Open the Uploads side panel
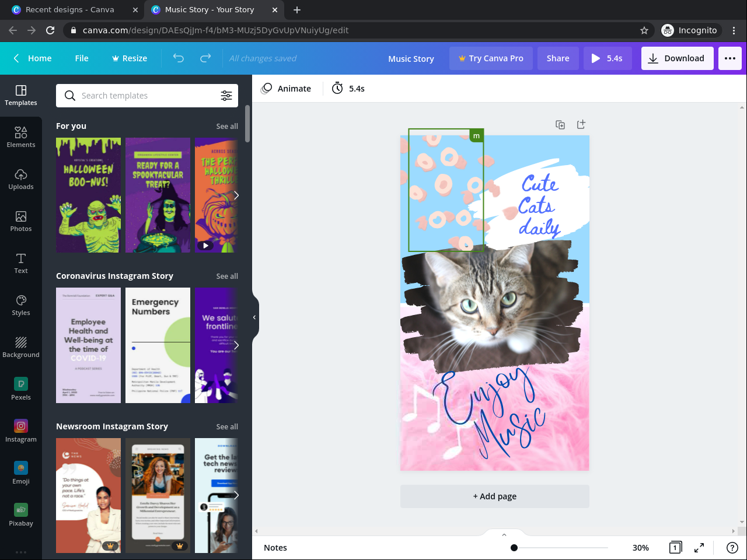Image resolution: width=747 pixels, height=560 pixels. tap(21, 179)
